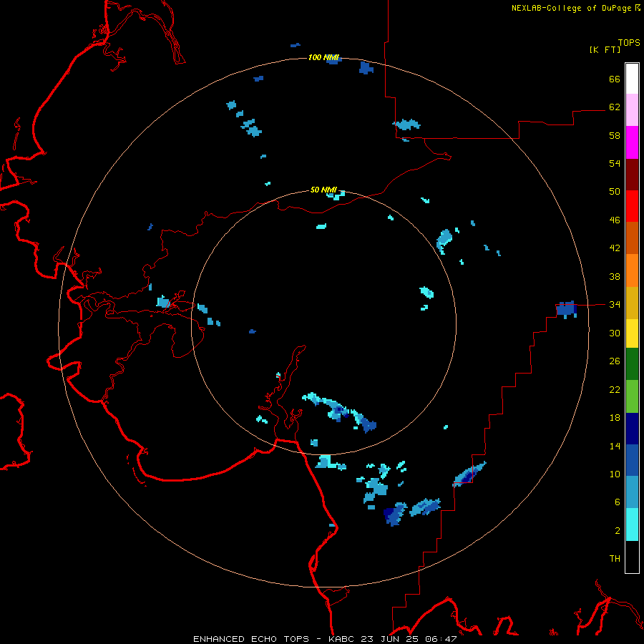Click the legend value "58"
Screen dimensions: 644x644
click(x=615, y=135)
